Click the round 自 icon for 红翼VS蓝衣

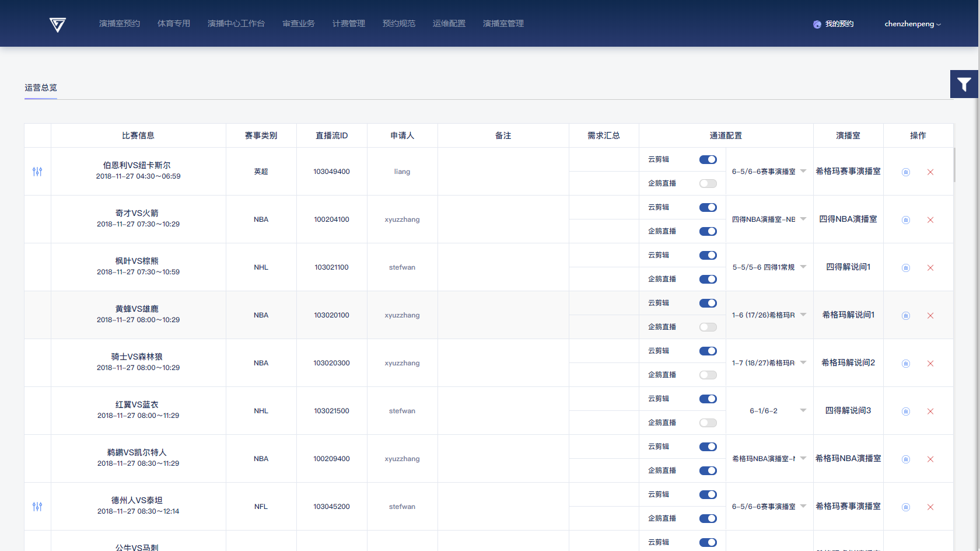pyautogui.click(x=906, y=411)
